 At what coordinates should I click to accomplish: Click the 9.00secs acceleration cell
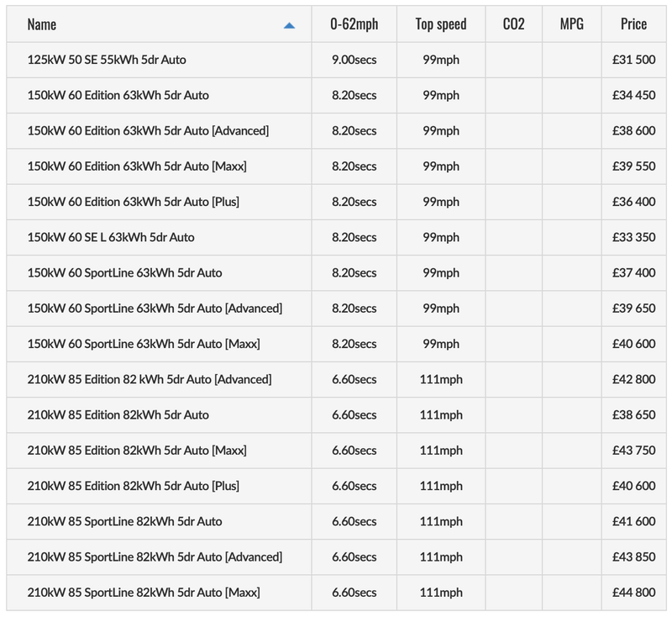(354, 60)
